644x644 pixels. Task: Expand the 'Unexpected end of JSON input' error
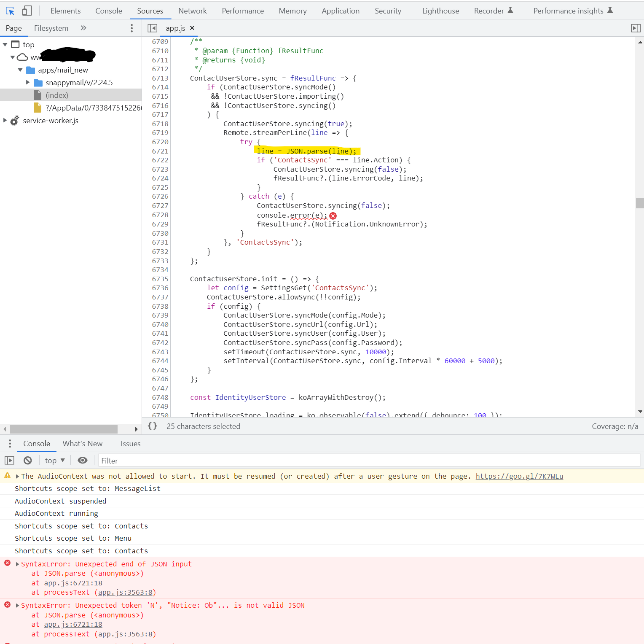pyautogui.click(x=17, y=564)
